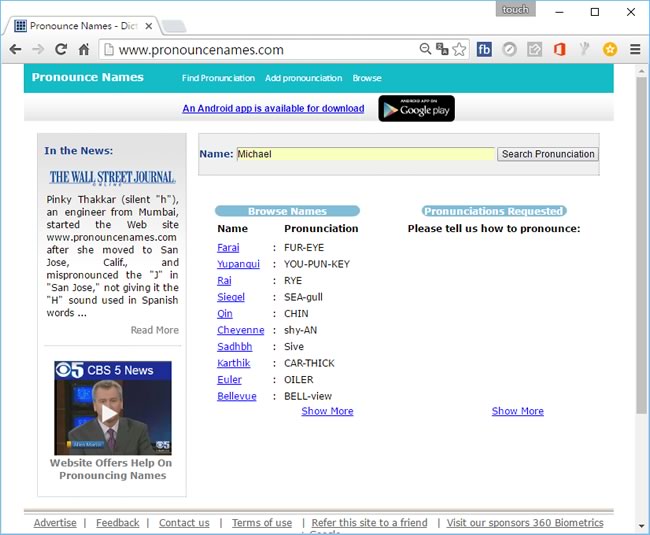
Task: Open the name link Cheyenne
Action: pyautogui.click(x=240, y=330)
